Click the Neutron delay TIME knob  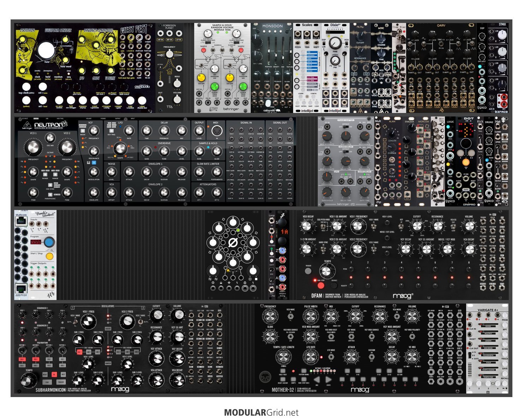click(x=147, y=131)
